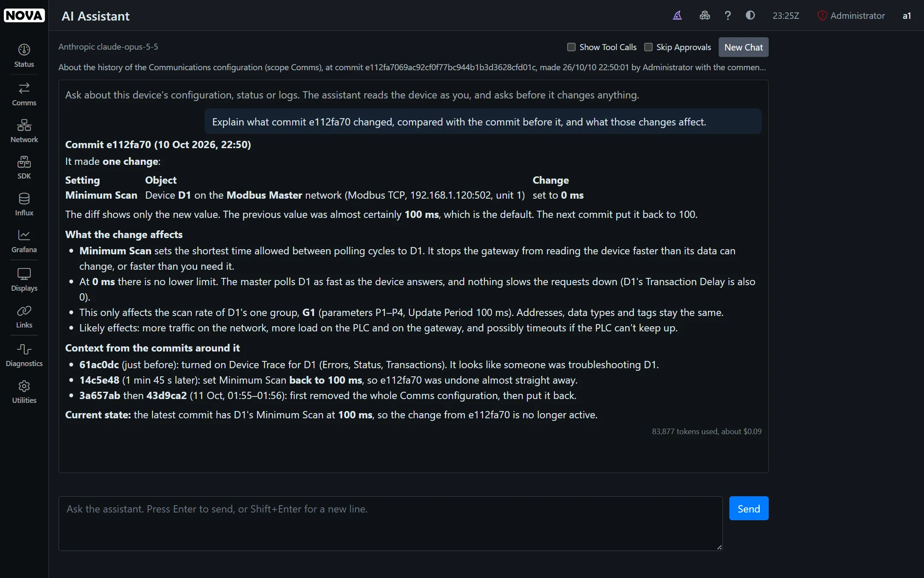Image resolution: width=924 pixels, height=578 pixels.
Task: Click the Minimum Scan table cell
Action: pos(101,195)
